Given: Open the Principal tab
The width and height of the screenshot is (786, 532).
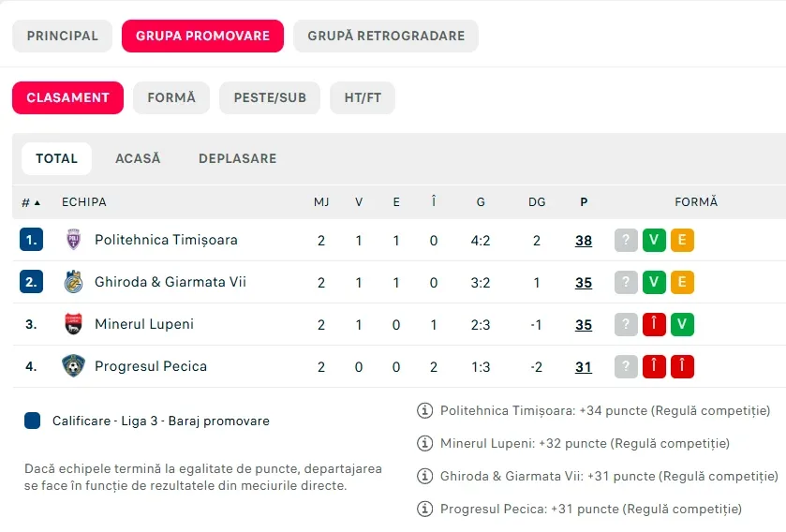Looking at the screenshot, I should (x=62, y=36).
